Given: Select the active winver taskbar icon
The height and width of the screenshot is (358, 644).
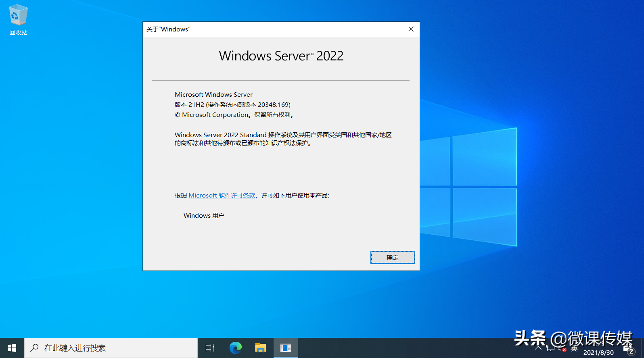Looking at the screenshot, I should (286, 348).
